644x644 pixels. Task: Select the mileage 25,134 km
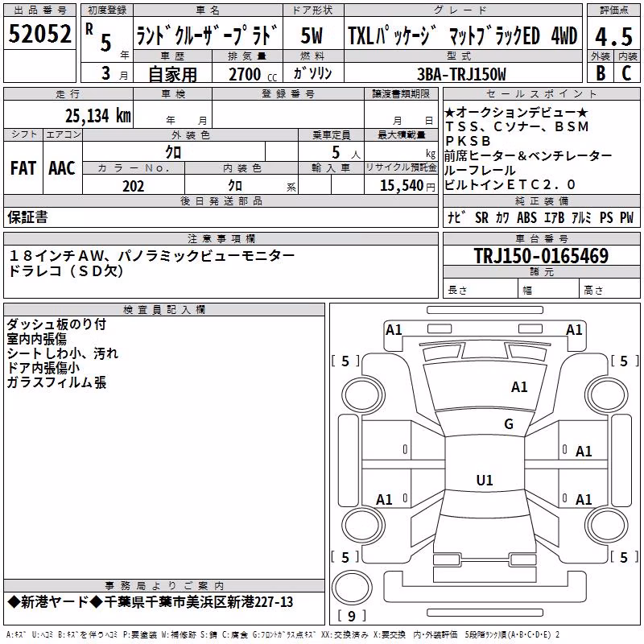click(x=98, y=116)
